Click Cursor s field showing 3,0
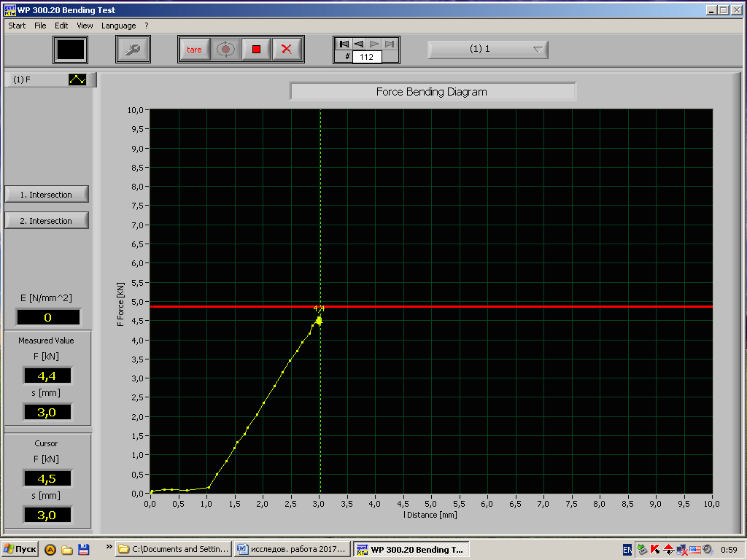 click(x=47, y=515)
